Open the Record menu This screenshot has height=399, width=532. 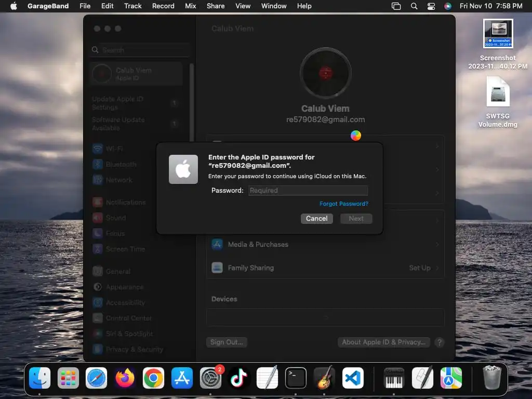click(x=163, y=6)
